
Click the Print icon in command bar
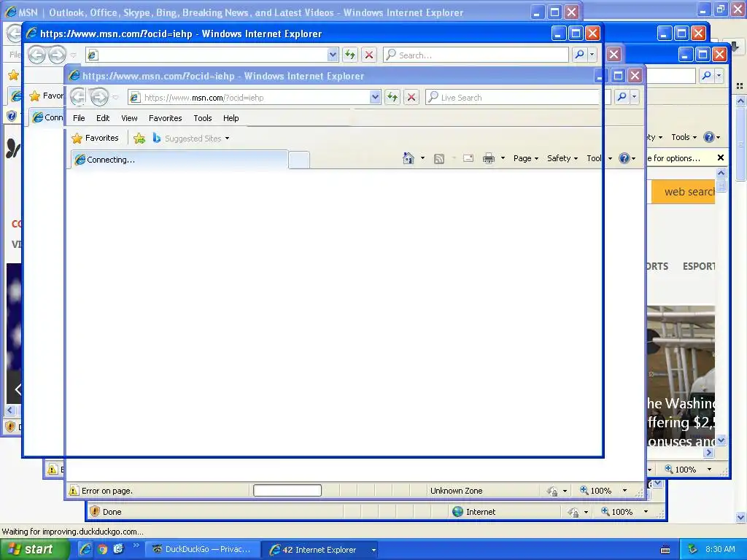pos(488,158)
